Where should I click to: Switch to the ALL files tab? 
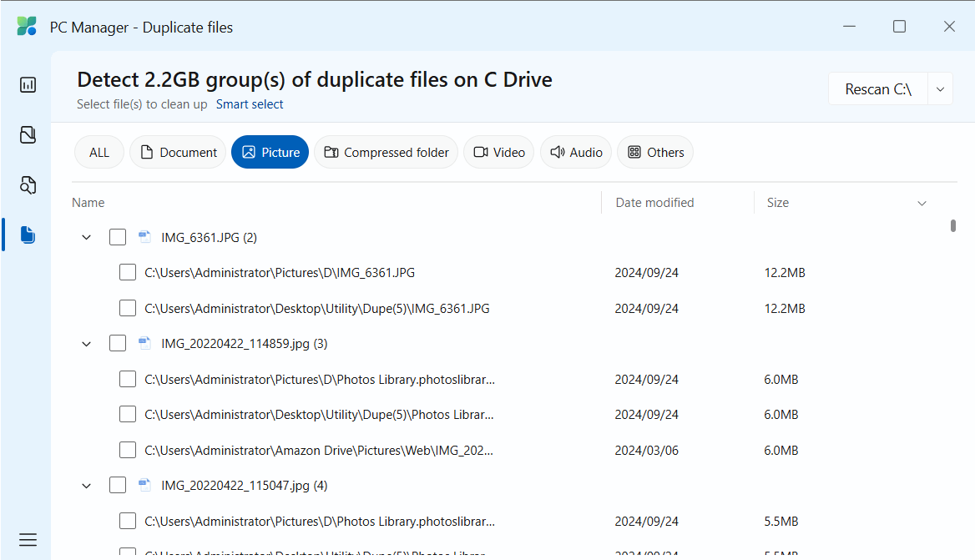(x=99, y=152)
